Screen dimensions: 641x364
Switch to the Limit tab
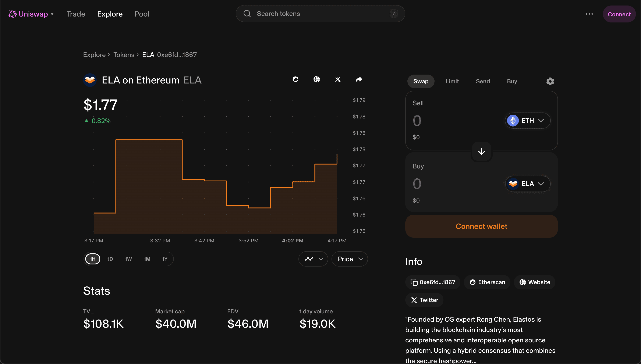pos(452,81)
